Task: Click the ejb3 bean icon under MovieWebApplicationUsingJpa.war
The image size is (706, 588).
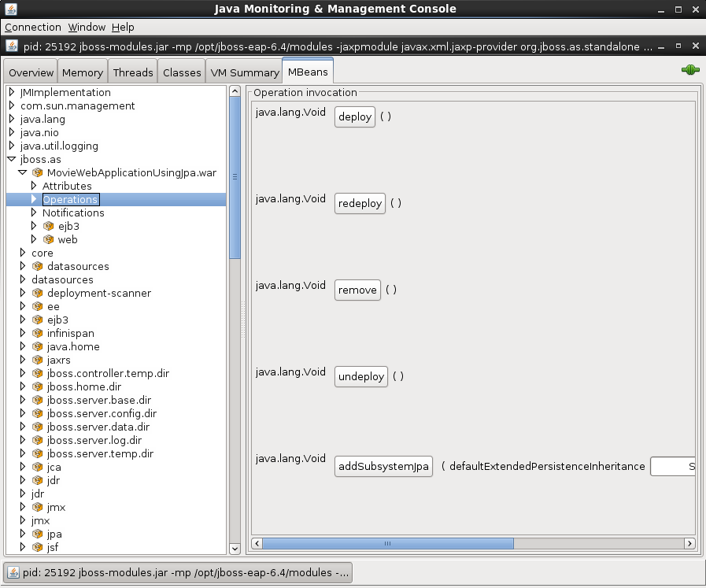Action: 48,226
